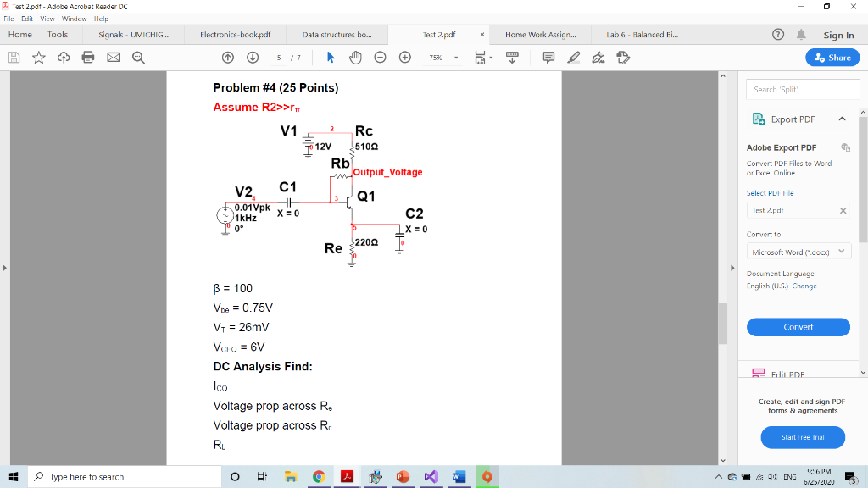Open the Find search magnifier icon
This screenshot has width=868, height=488.
pos(137,57)
